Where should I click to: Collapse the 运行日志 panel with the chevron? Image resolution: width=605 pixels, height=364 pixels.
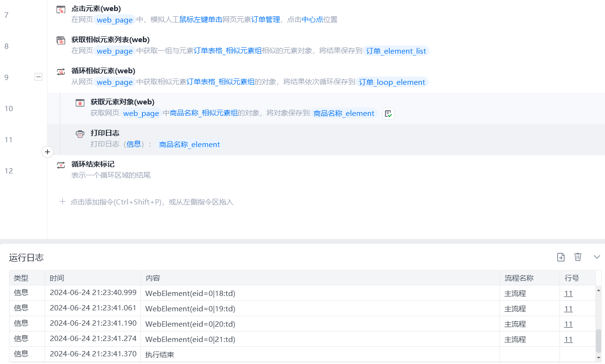[597, 257]
